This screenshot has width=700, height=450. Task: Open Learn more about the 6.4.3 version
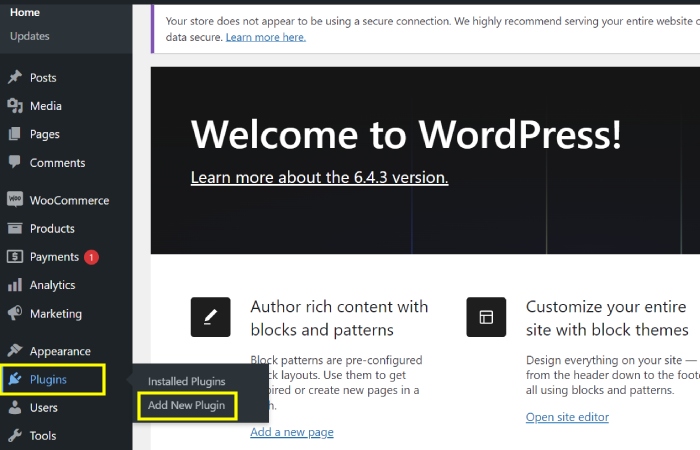click(x=320, y=178)
